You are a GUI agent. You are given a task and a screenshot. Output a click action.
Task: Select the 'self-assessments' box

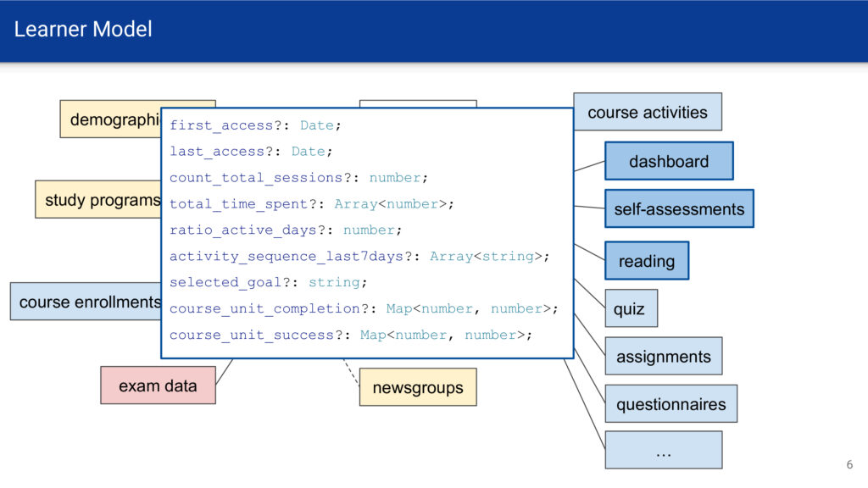tap(679, 208)
